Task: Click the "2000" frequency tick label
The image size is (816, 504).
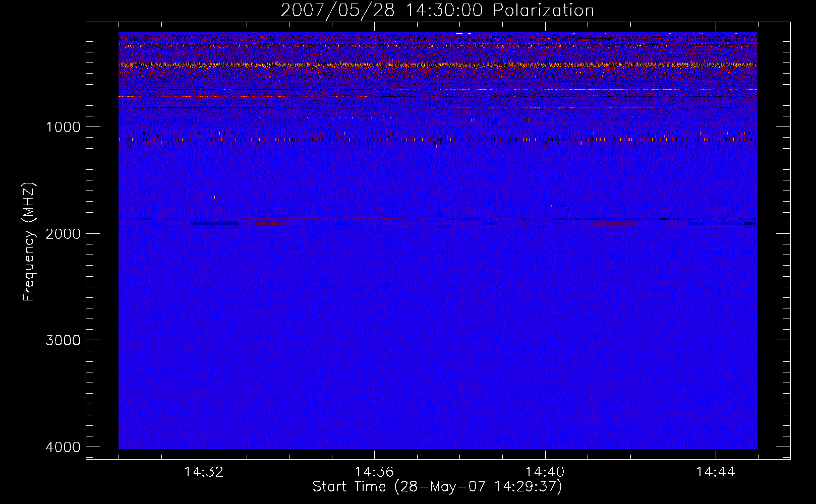Action: pyautogui.click(x=63, y=233)
